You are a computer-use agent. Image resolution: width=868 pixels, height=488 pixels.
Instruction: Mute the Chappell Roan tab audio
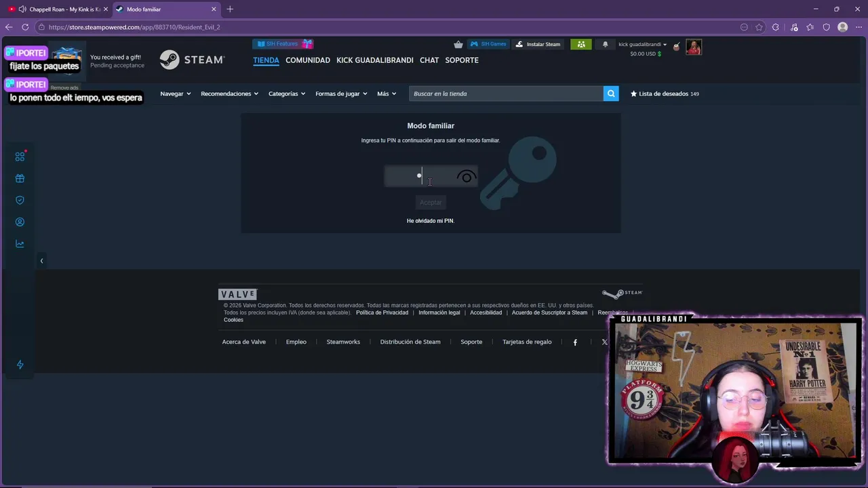pos(22,9)
